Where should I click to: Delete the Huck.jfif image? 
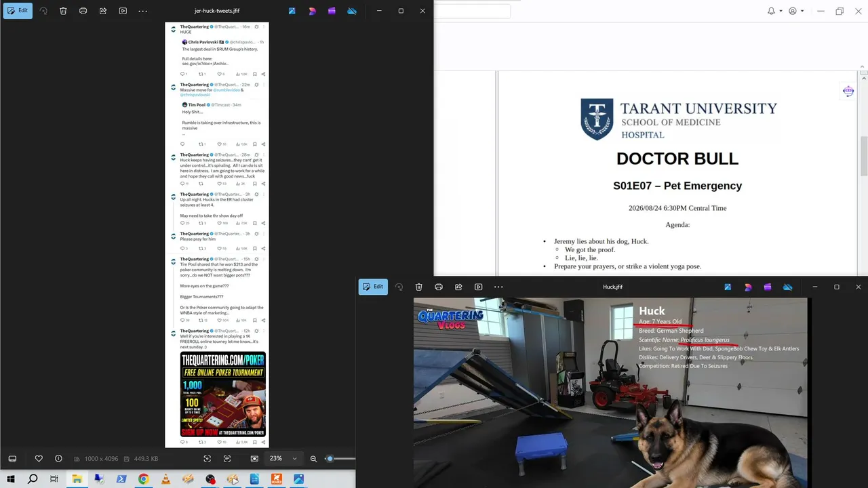419,287
